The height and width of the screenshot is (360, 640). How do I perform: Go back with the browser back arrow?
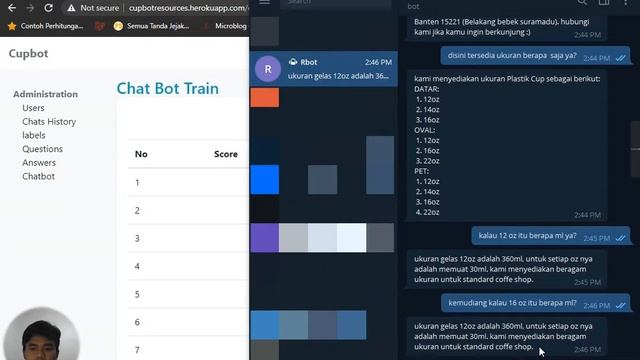(x=12, y=8)
